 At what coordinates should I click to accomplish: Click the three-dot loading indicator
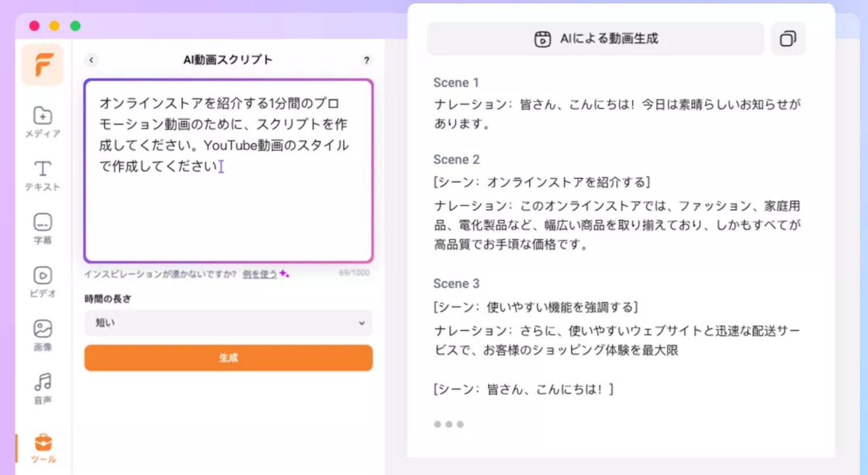(449, 424)
